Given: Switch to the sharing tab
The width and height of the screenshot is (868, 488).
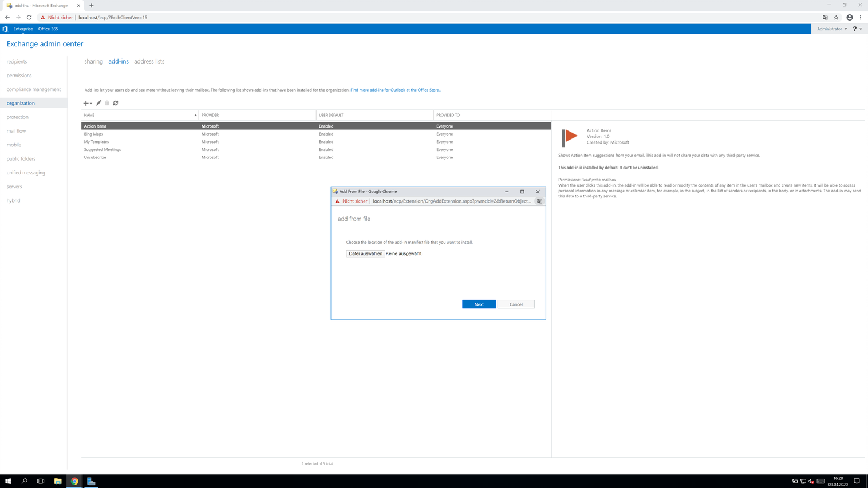Looking at the screenshot, I should (x=93, y=61).
